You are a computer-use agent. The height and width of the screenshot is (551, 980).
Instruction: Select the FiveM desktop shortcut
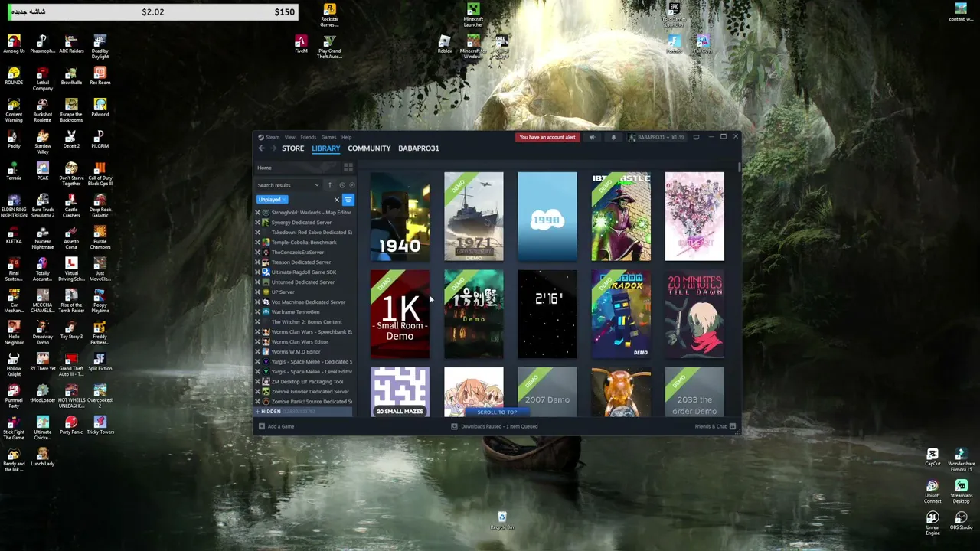[x=301, y=44]
